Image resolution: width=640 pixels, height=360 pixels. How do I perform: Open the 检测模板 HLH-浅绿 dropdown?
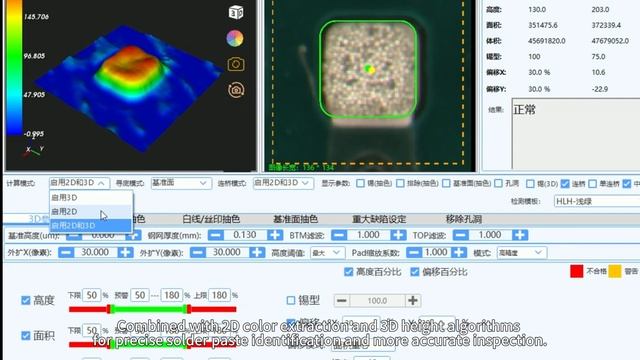[597, 201]
